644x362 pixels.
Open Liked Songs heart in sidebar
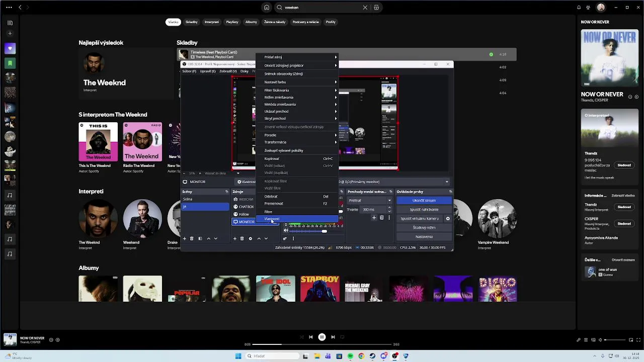coord(10,48)
